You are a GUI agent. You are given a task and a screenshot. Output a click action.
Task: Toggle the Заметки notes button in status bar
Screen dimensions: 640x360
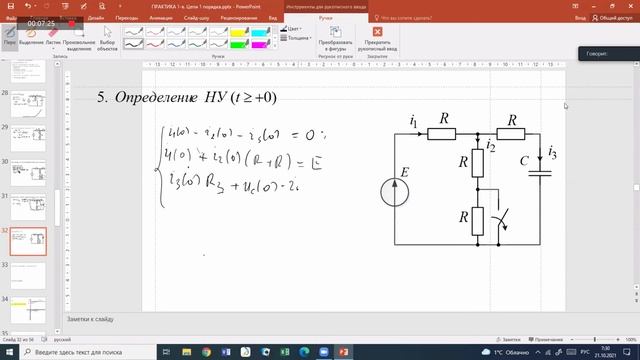[508, 340]
